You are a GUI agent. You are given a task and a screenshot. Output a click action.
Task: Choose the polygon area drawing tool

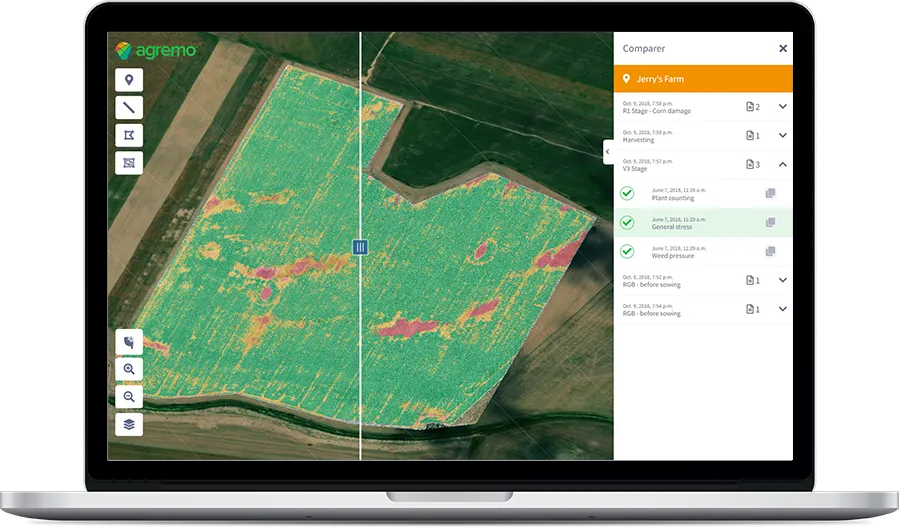pos(129,135)
